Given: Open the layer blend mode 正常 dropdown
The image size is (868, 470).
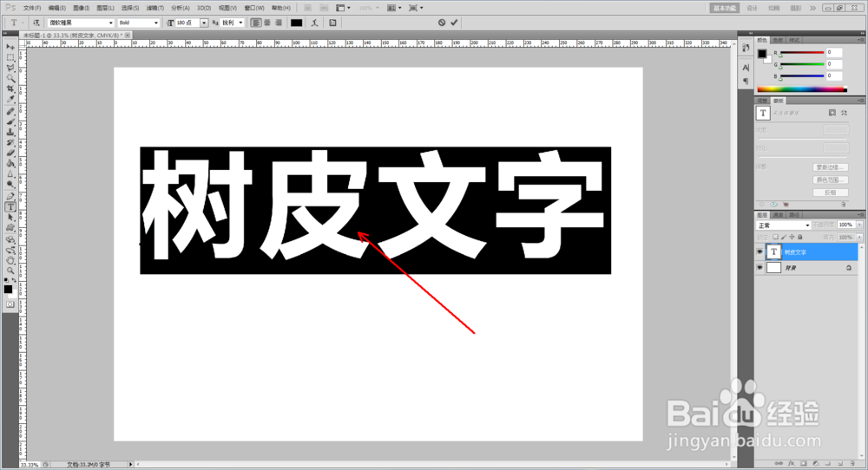Looking at the screenshot, I should click(783, 225).
